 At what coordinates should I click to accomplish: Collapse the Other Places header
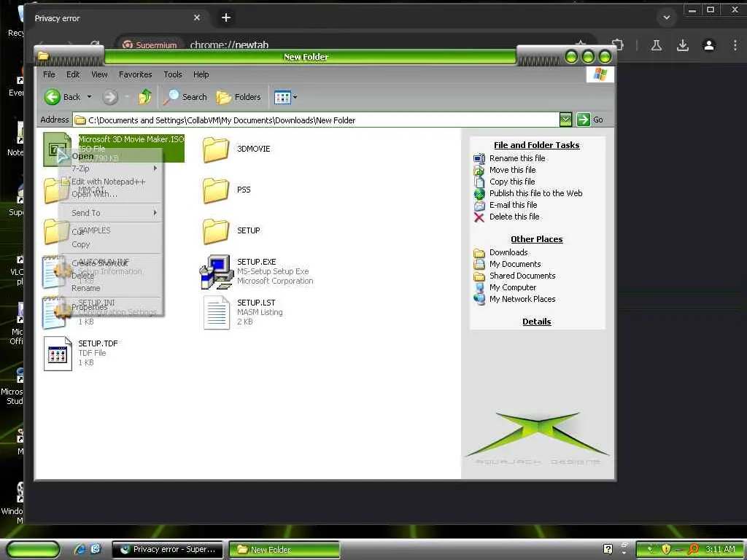pyautogui.click(x=536, y=239)
